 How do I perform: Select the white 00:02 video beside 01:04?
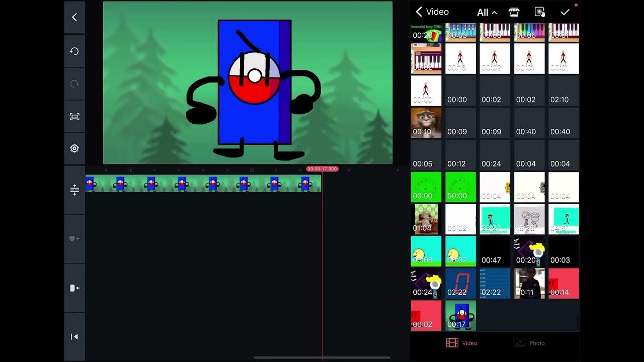coord(460,219)
